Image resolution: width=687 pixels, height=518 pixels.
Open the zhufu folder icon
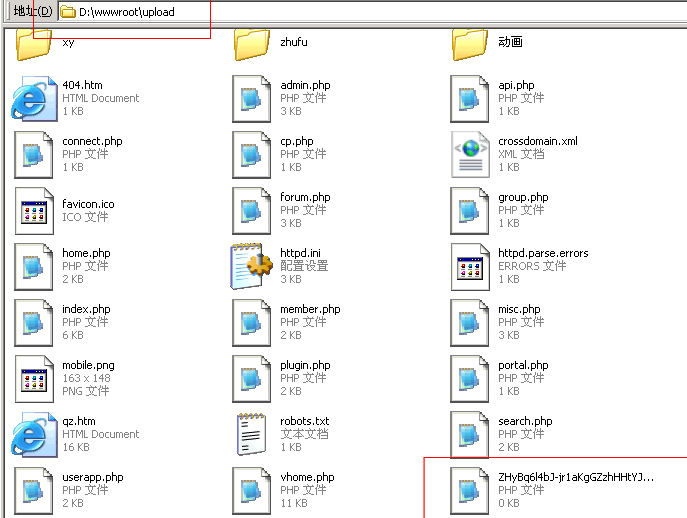pos(251,44)
